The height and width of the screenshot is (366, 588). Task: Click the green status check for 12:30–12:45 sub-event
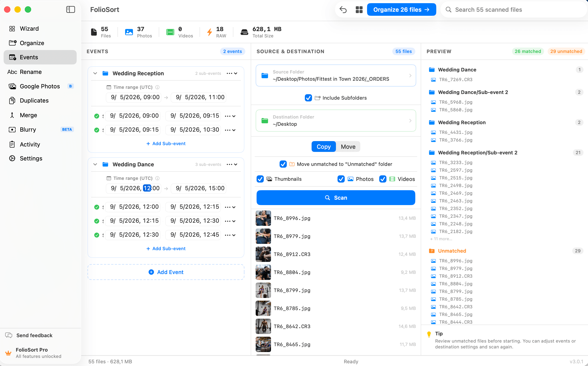click(97, 235)
